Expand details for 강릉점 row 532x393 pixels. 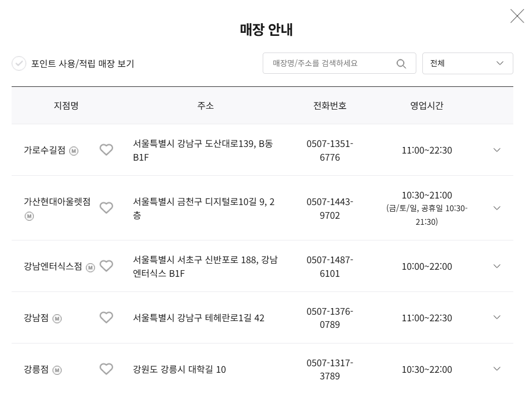coord(497,369)
